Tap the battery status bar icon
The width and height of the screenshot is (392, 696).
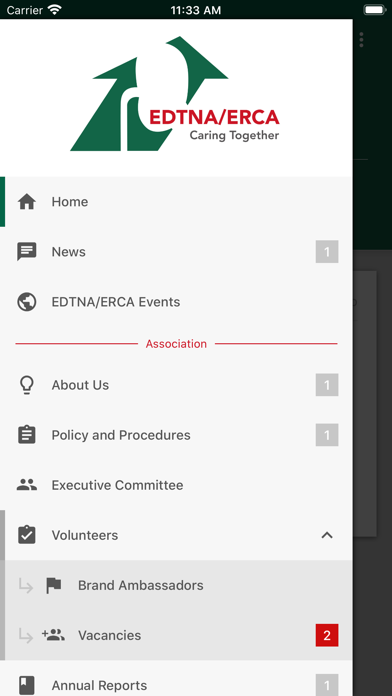(375, 10)
